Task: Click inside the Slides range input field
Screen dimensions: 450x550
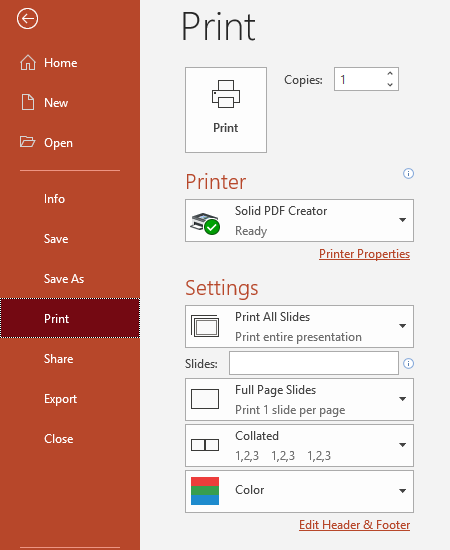Action: [x=314, y=363]
